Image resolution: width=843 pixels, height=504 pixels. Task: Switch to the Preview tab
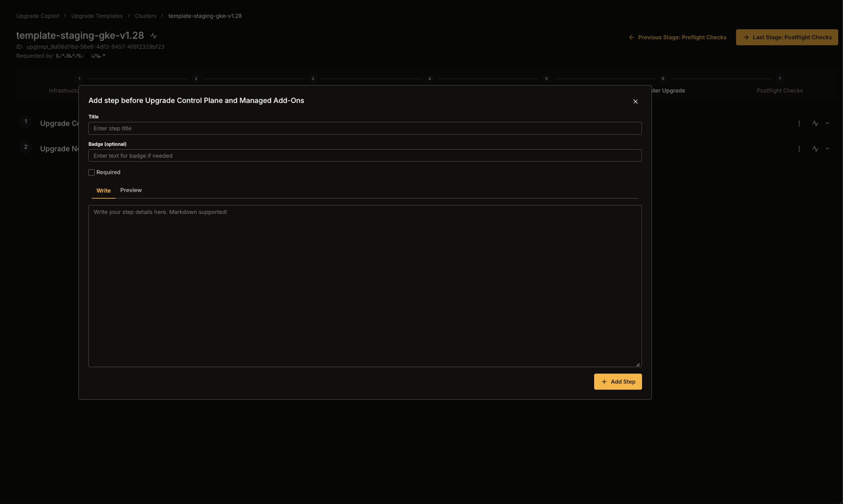click(131, 190)
